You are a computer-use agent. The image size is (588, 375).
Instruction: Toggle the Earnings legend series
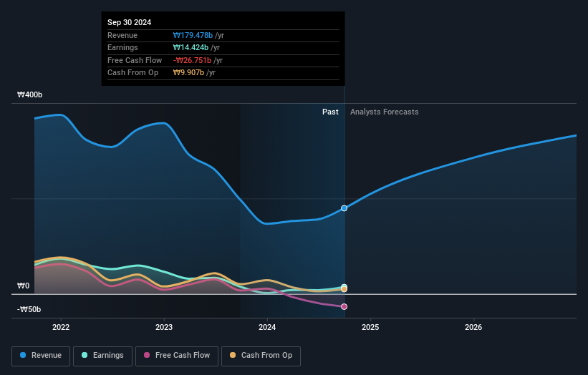102,356
